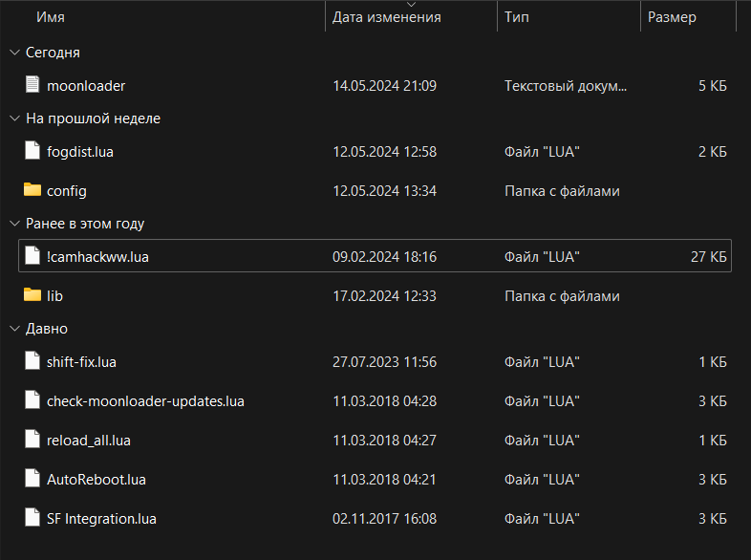Screen dimensions: 751x560
Task: Sort by Дата изменения column header
Action: (x=386, y=17)
